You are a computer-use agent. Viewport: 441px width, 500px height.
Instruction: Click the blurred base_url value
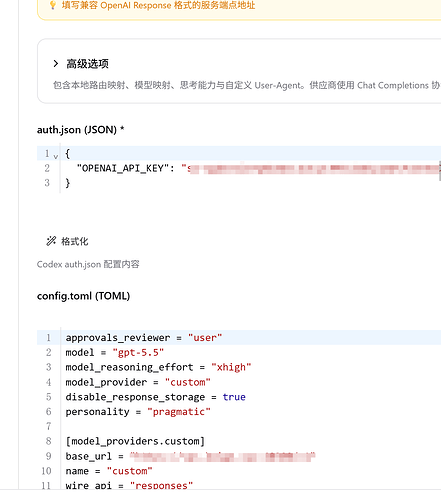click(222, 456)
